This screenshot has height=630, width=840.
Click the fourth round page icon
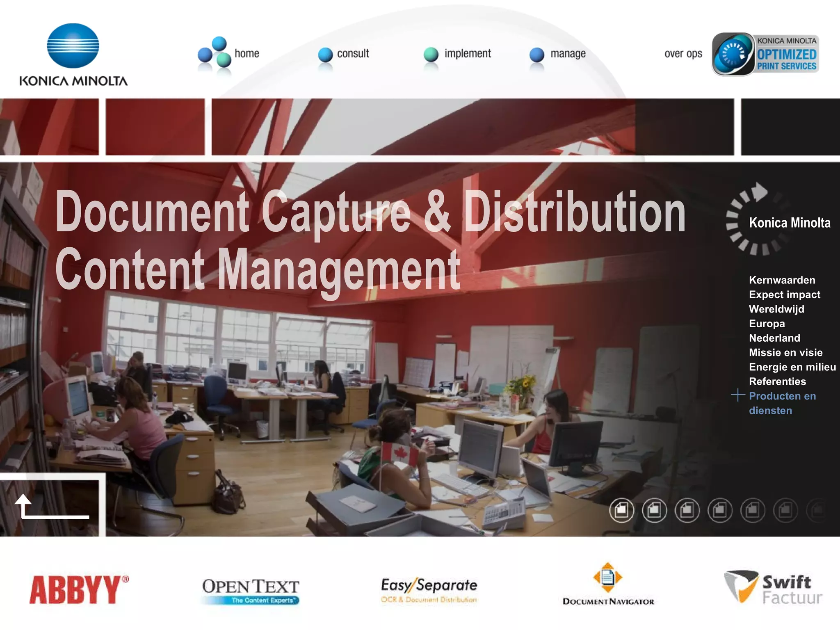point(720,510)
